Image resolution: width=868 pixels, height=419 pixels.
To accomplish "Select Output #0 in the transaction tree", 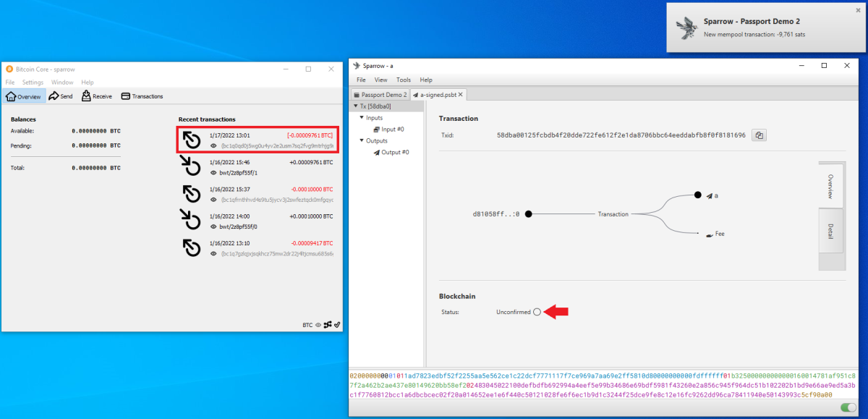I will [391, 153].
